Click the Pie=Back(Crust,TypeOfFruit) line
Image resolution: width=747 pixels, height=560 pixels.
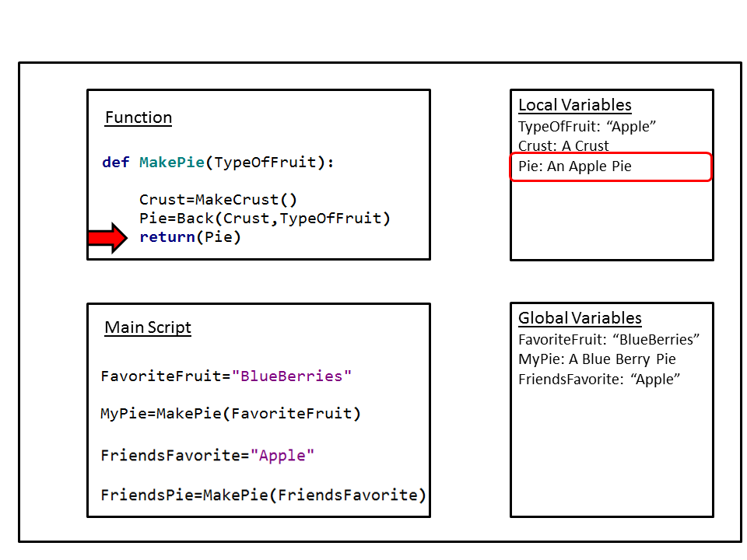pos(265,218)
